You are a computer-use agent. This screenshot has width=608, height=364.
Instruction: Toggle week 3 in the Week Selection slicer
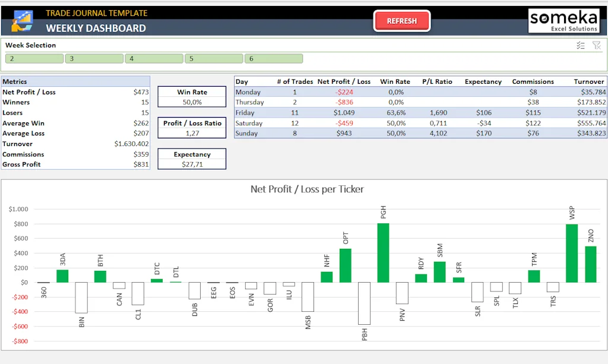point(94,58)
